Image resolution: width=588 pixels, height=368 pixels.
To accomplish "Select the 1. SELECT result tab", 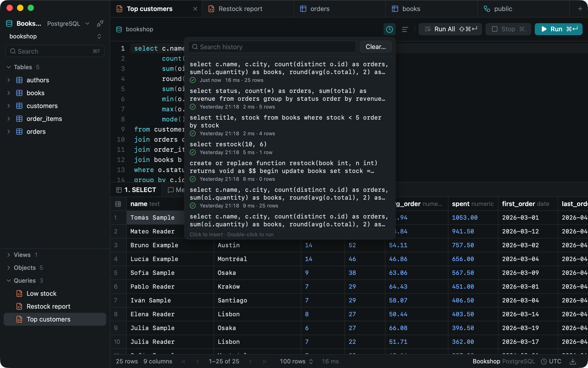I will point(136,190).
